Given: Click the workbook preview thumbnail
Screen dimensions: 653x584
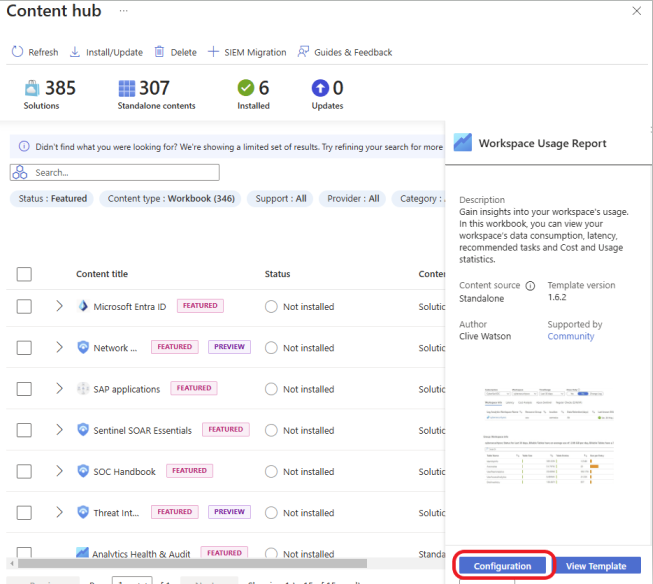Looking at the screenshot, I should click(549, 436).
